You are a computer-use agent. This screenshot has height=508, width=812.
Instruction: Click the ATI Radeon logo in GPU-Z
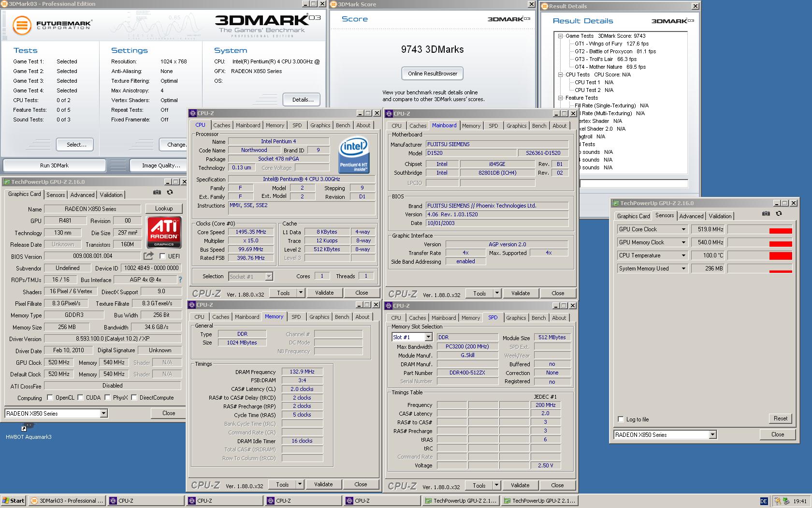(x=164, y=232)
